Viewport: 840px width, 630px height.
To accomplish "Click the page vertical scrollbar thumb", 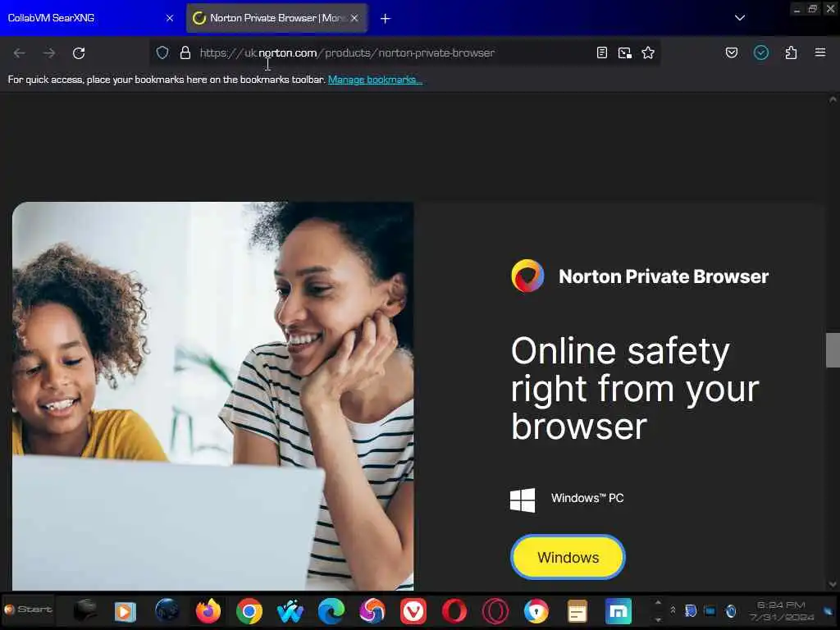I will [x=833, y=350].
